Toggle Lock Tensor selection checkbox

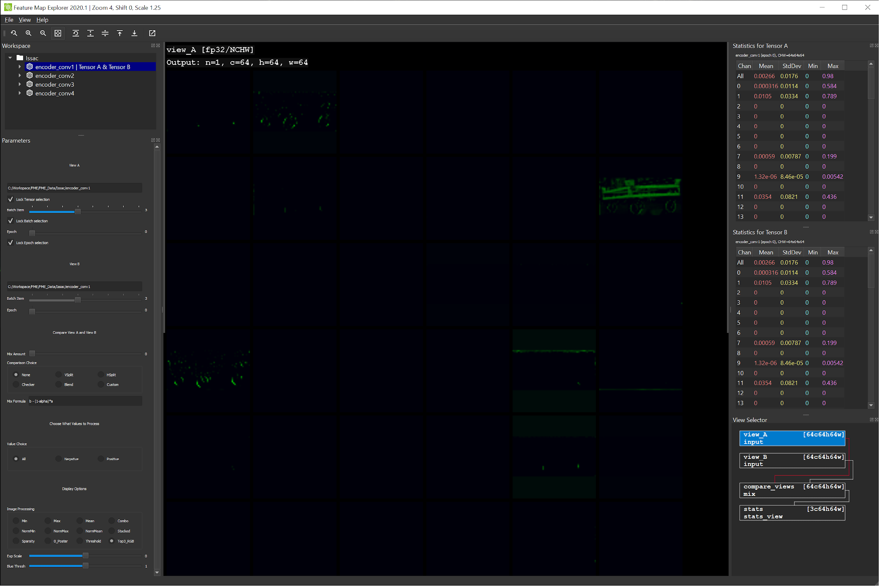coord(11,200)
